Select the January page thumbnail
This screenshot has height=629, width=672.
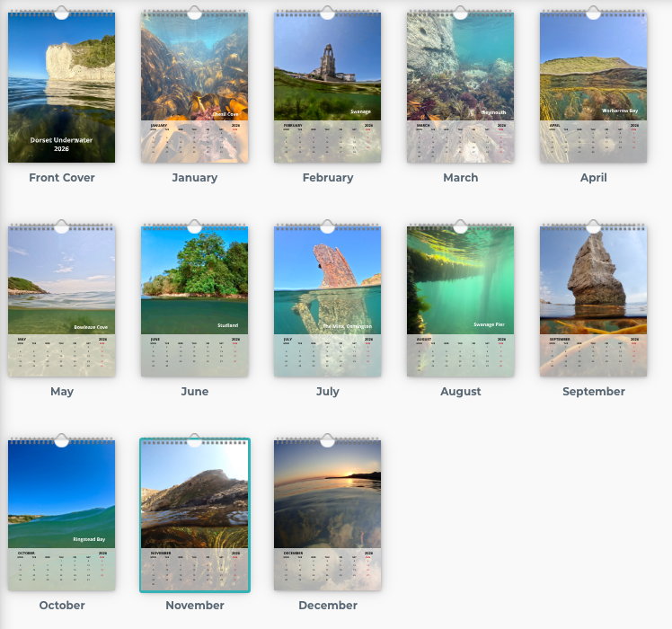pyautogui.click(x=195, y=87)
